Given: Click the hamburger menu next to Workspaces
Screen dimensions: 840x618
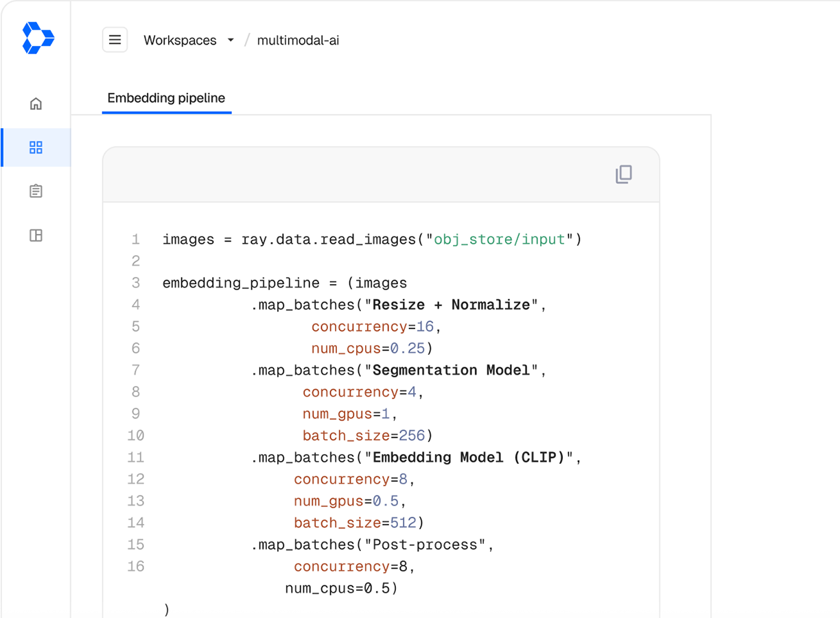Looking at the screenshot, I should (115, 39).
